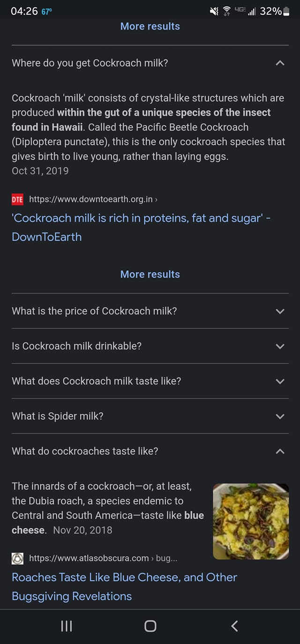Collapse "Where do you get Cockroach milk?" answer
The width and height of the screenshot is (300, 644).
click(280, 63)
